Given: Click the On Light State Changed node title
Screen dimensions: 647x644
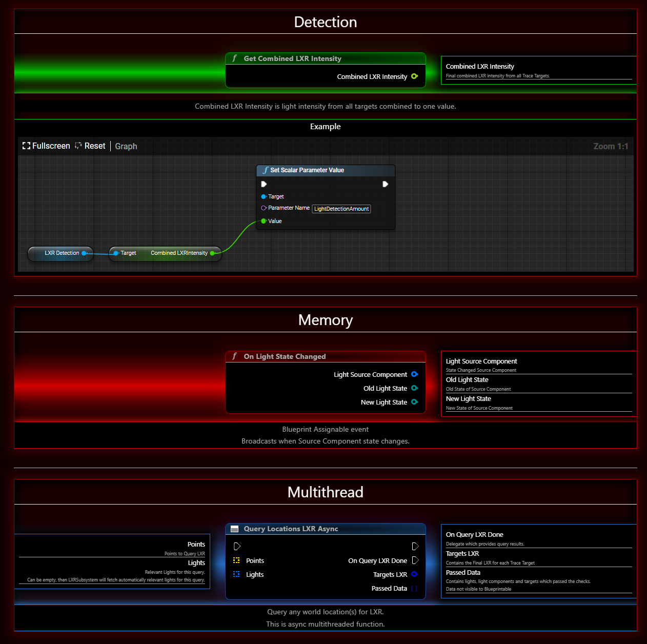Looking at the screenshot, I should 285,356.
